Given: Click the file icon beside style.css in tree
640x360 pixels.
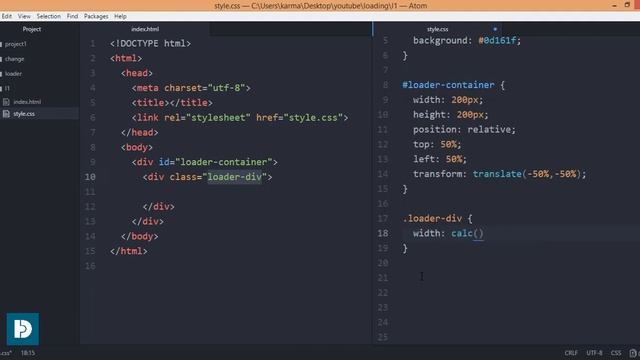Looking at the screenshot, I should (x=6, y=114).
